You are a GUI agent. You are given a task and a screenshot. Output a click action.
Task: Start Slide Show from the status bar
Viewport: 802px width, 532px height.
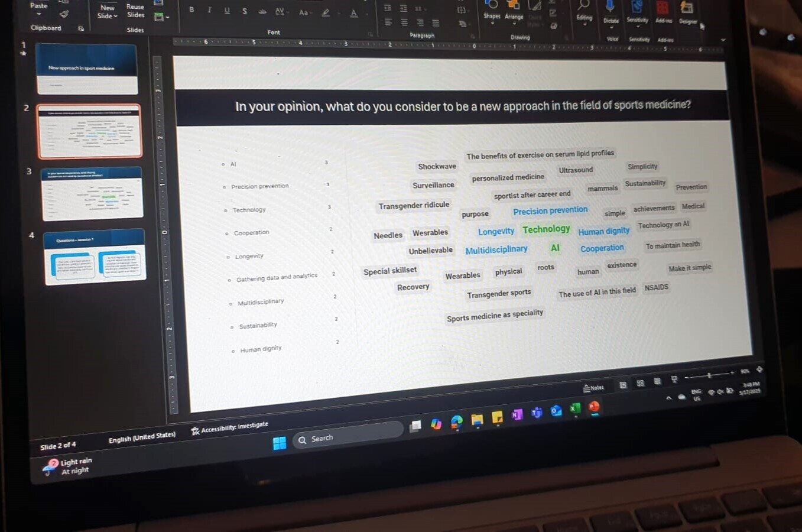[x=674, y=379]
